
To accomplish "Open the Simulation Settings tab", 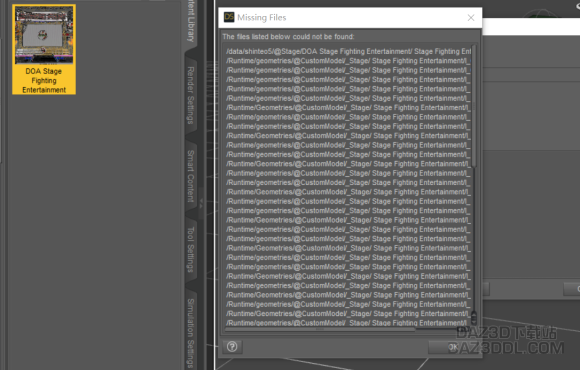I will pyautogui.click(x=190, y=333).
